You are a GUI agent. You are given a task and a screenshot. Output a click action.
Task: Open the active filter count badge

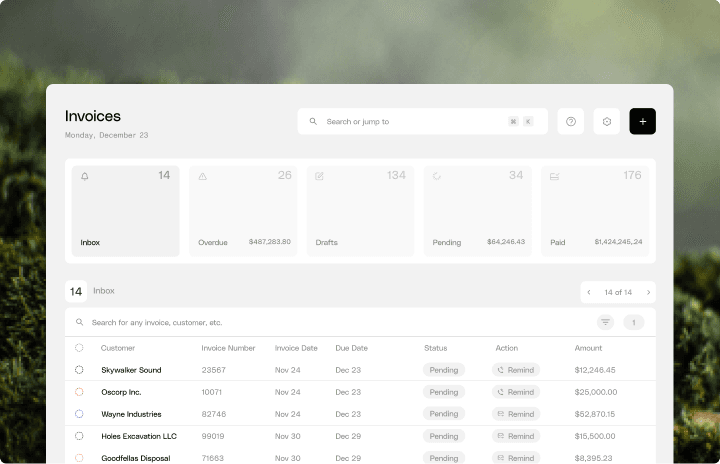pyautogui.click(x=634, y=322)
